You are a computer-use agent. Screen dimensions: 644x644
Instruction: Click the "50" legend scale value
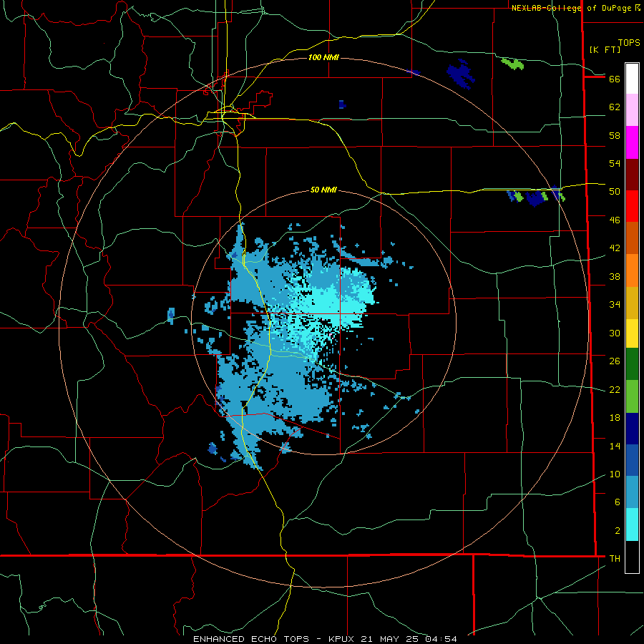(615, 192)
